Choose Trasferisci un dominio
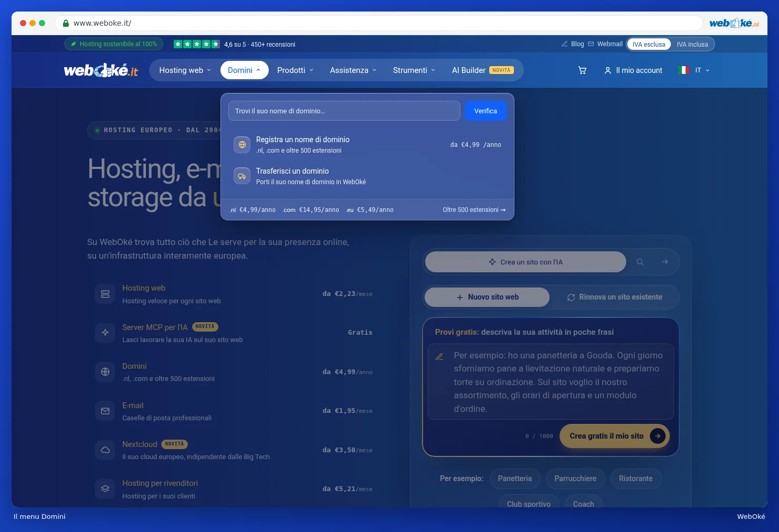Image resolution: width=779 pixels, height=532 pixels. coord(367,176)
